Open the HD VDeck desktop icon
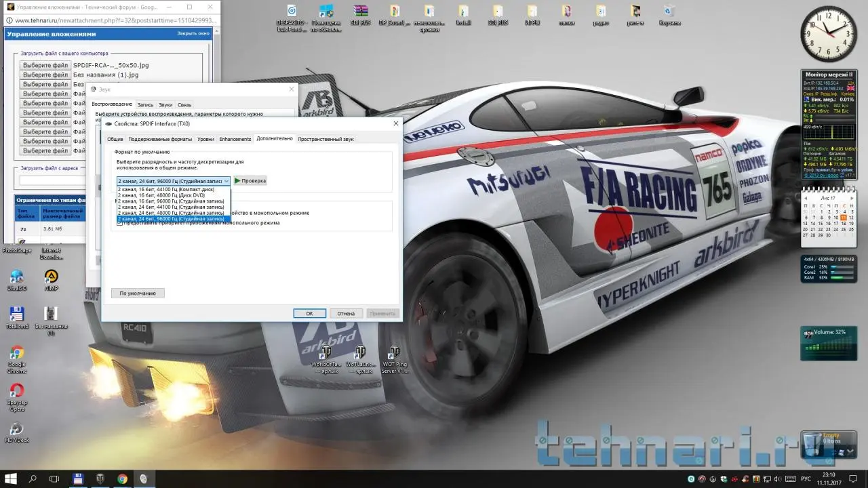This screenshot has height=488, width=868. (16, 430)
